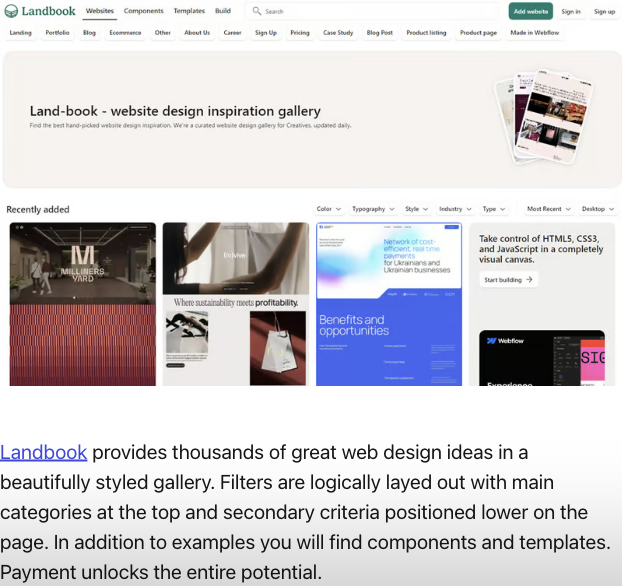The image size is (622, 586).
Task: Click the Webflow logo in ad
Action: [505, 341]
